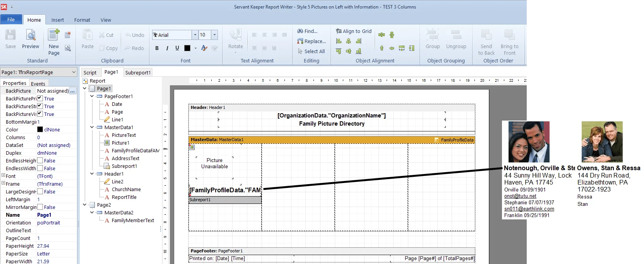Open the font name Arial dropdown
This screenshot has height=264, width=644.
click(x=195, y=35)
